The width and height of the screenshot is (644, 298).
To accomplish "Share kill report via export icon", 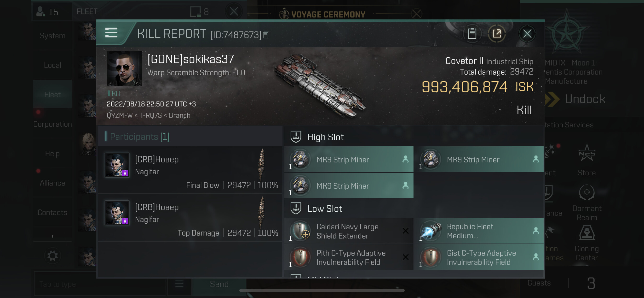I will click(x=496, y=34).
